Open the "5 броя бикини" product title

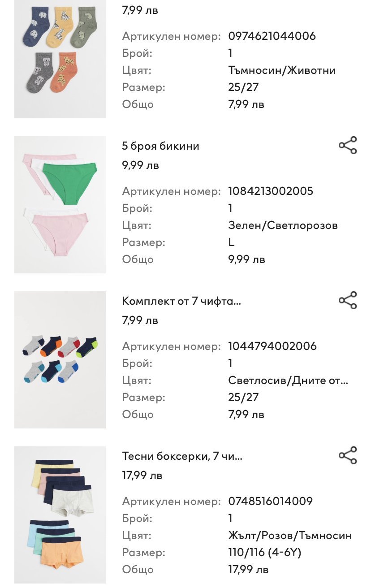160,146
